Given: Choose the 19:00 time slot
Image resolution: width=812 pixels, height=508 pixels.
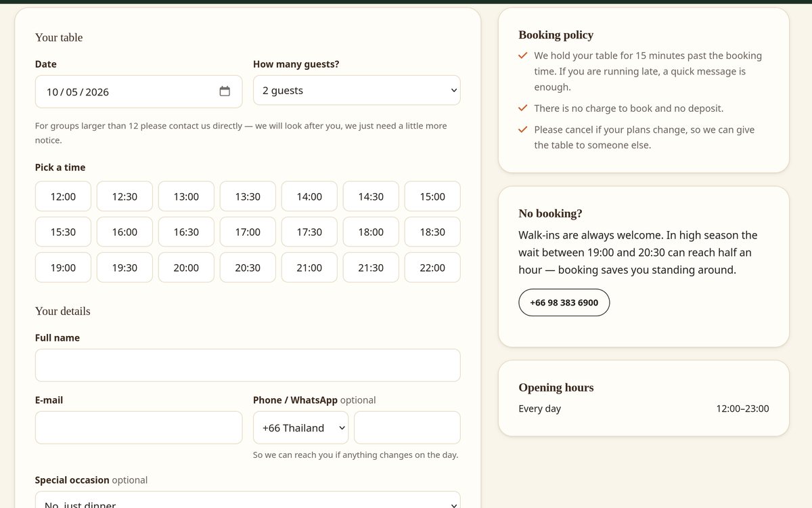Looking at the screenshot, I should [x=63, y=268].
